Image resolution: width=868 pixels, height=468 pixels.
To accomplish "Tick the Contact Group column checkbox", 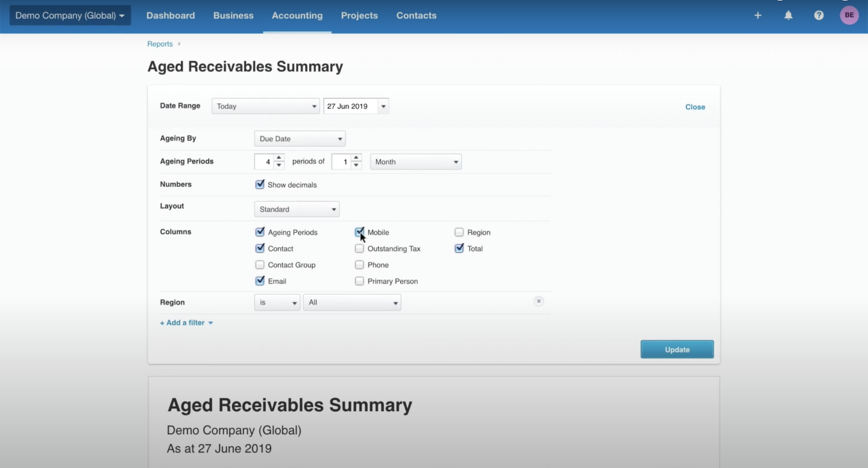I will [260, 265].
